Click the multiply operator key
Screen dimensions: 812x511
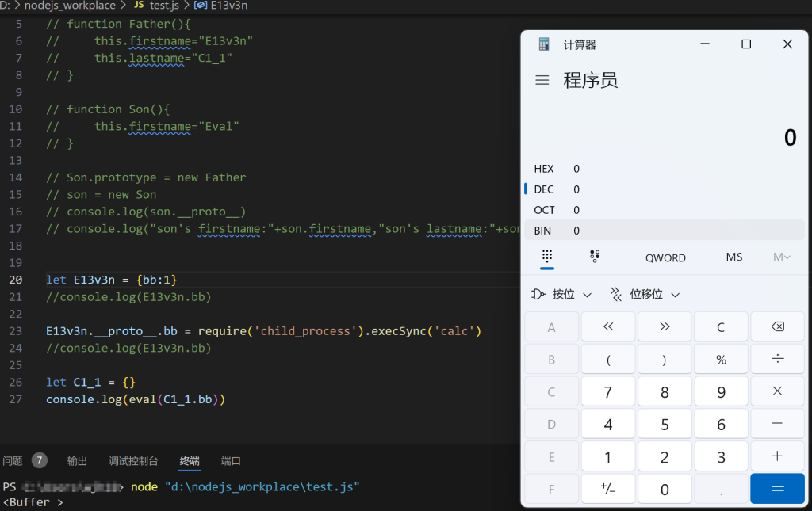pos(777,391)
